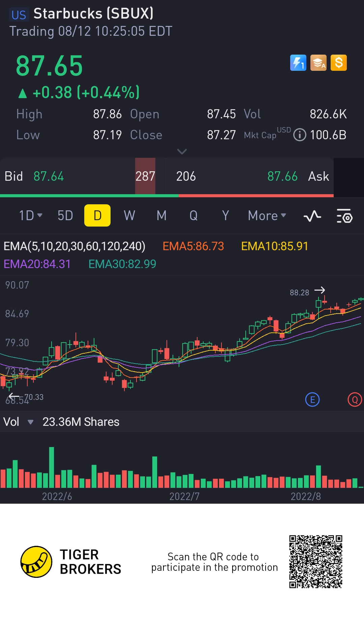Screen dimensions: 364x620
Task: Expand quote details with down chevron
Action: pyautogui.click(x=182, y=152)
